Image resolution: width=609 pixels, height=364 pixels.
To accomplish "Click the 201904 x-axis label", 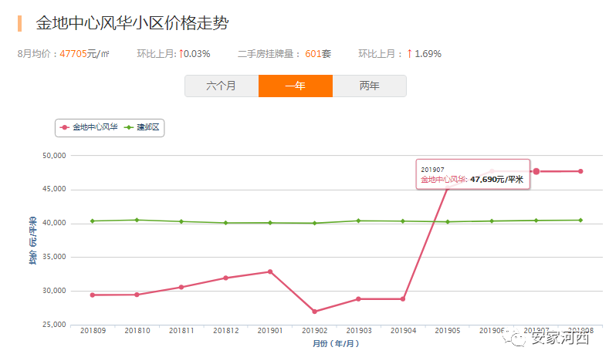I will (403, 331).
